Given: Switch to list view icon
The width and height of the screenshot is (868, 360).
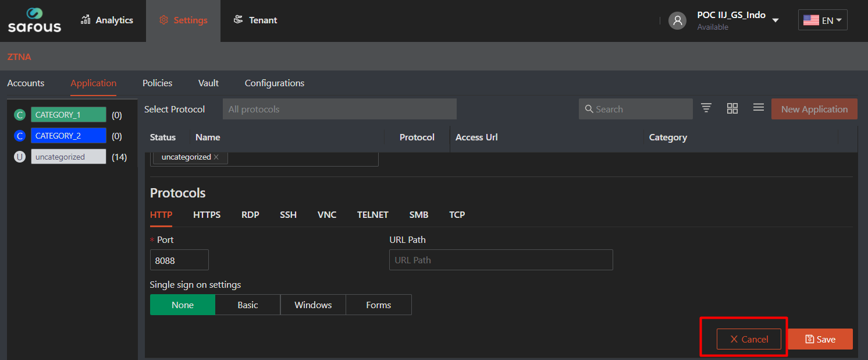Looking at the screenshot, I should point(758,108).
